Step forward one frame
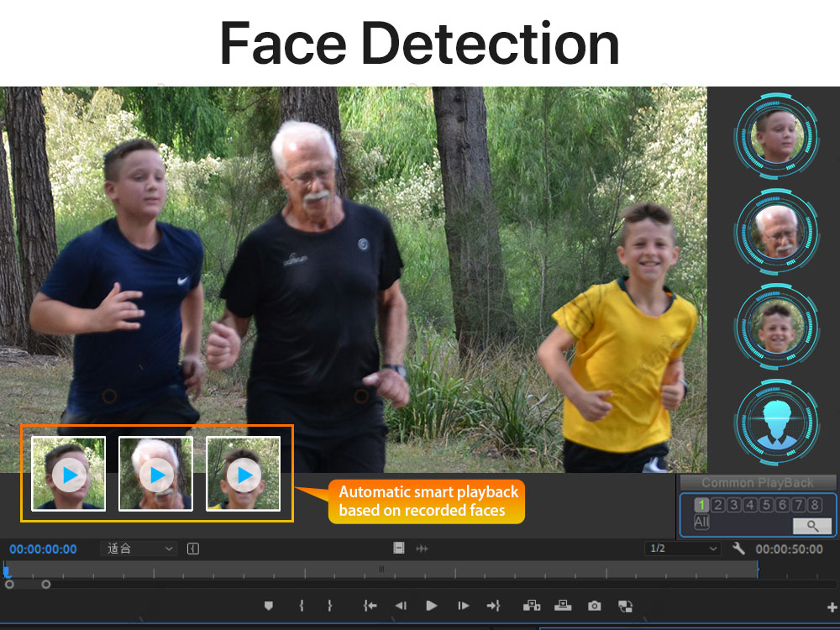This screenshot has width=840, height=630. coord(463,605)
